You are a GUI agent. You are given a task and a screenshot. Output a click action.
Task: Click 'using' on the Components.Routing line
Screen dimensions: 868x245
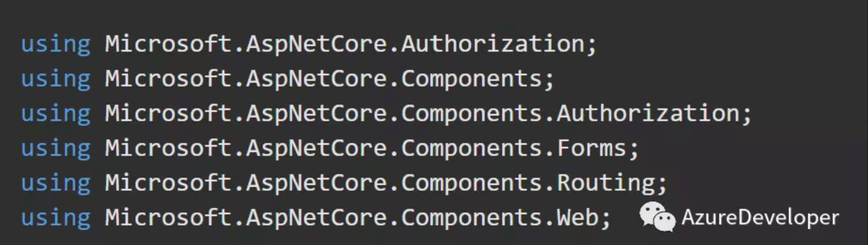click(56, 184)
